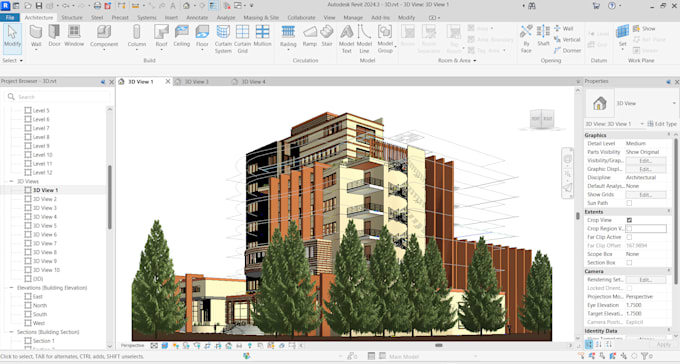Viewport: 680px width, 364px height.
Task: Open Level 10 in the Project Browser
Action: (x=42, y=154)
